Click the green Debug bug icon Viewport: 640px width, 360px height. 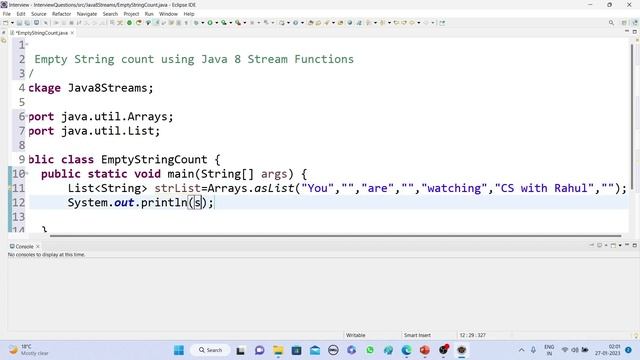196,23
